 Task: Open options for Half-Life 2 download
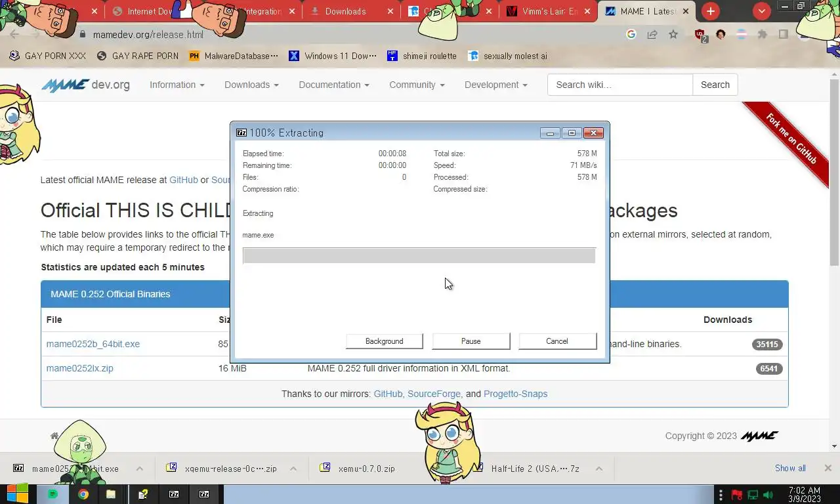coord(599,469)
